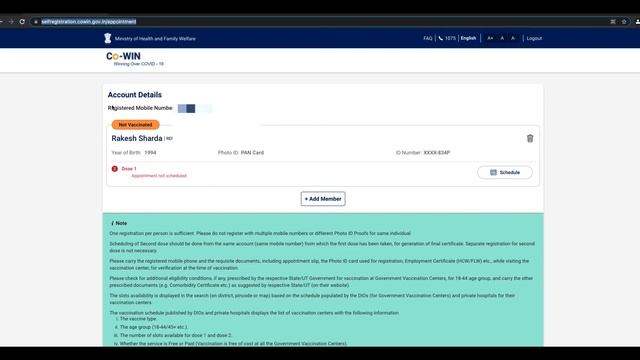The width and height of the screenshot is (640, 360).
Task: Click the 'Appointment not scheduled' text
Action: (159, 176)
